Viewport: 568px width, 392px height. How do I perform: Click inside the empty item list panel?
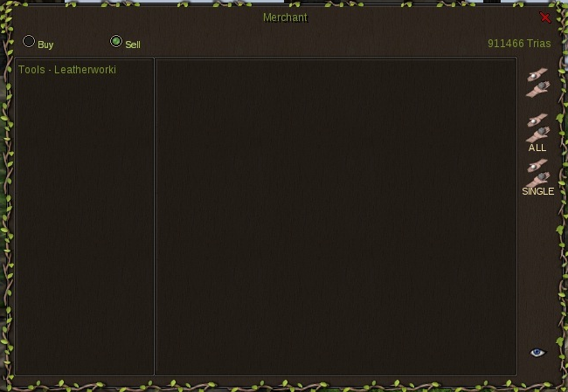pyautogui.click(x=336, y=218)
